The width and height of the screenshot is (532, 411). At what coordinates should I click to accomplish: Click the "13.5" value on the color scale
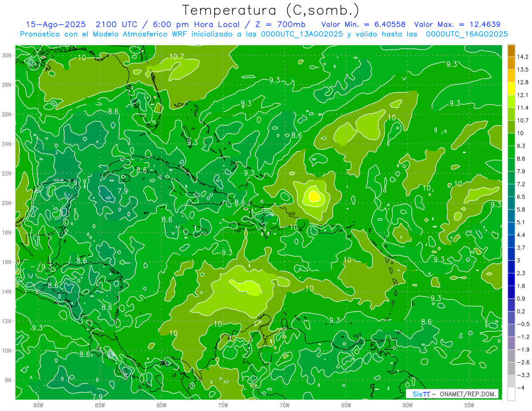pyautogui.click(x=522, y=70)
